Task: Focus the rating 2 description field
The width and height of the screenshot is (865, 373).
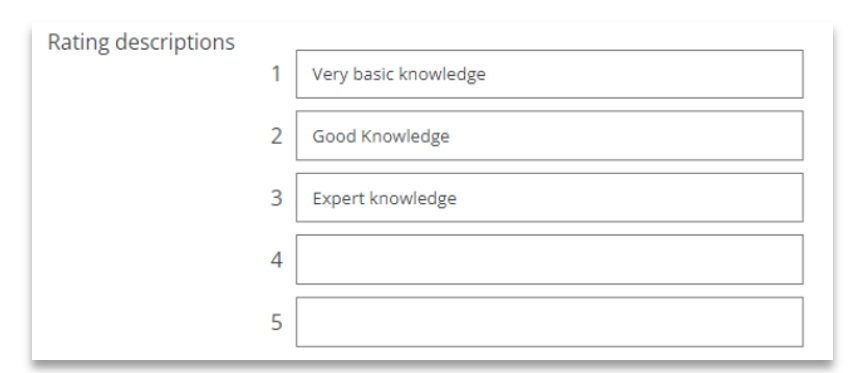Action: pos(549,136)
